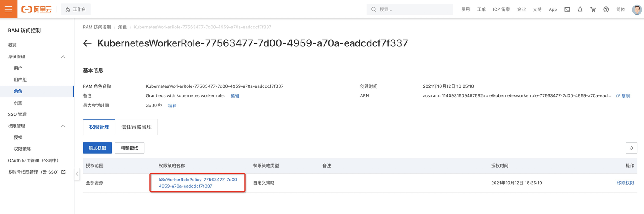The width and height of the screenshot is (644, 214).
Task: Switch to the 信任策略管理 tab
Action: point(136,127)
